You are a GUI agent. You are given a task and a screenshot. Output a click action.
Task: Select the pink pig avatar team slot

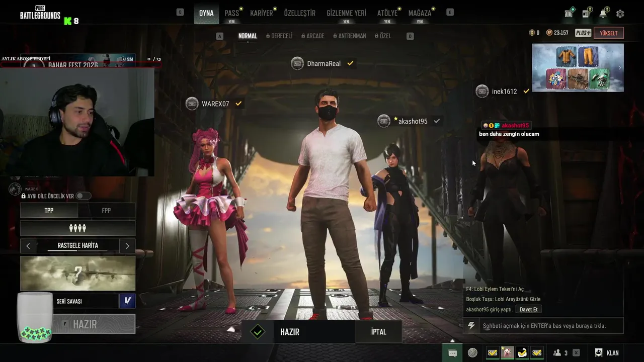click(508, 353)
